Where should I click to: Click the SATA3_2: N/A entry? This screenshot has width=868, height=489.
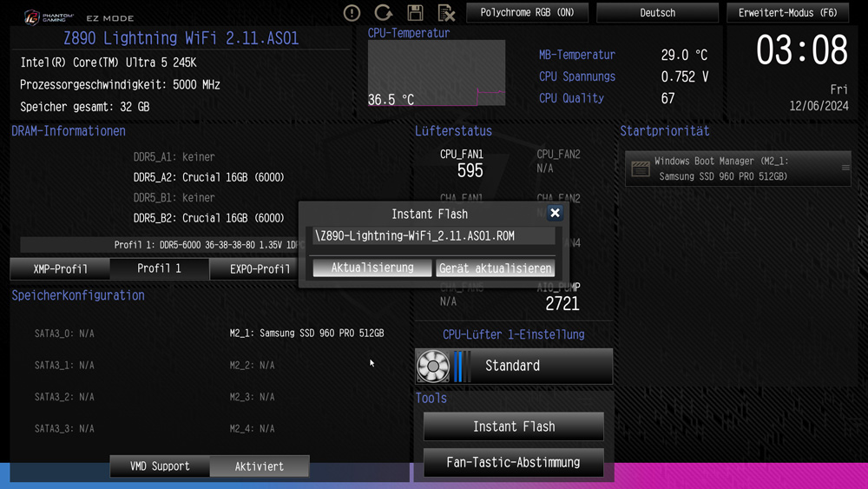pyautogui.click(x=64, y=397)
